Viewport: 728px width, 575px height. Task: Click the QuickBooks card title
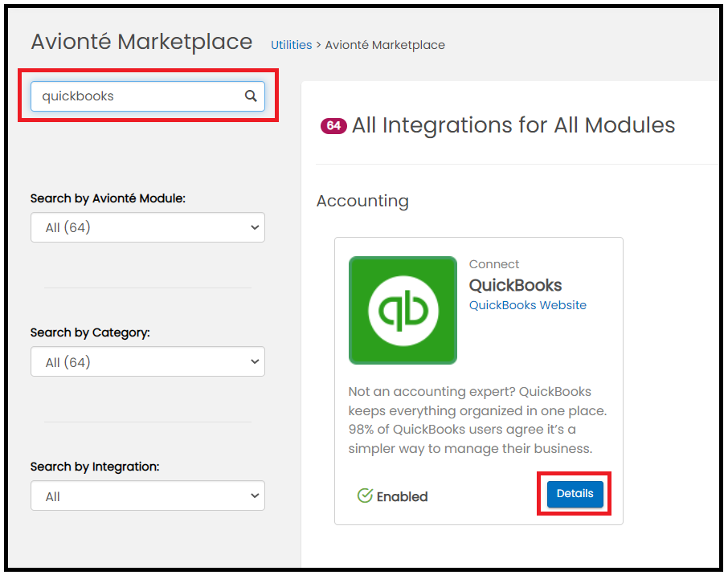[x=515, y=285]
